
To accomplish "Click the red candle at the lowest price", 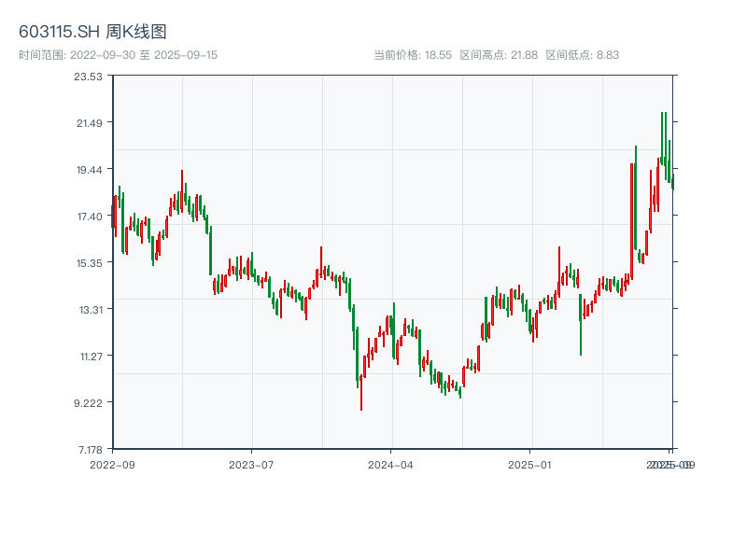I will tap(361, 392).
